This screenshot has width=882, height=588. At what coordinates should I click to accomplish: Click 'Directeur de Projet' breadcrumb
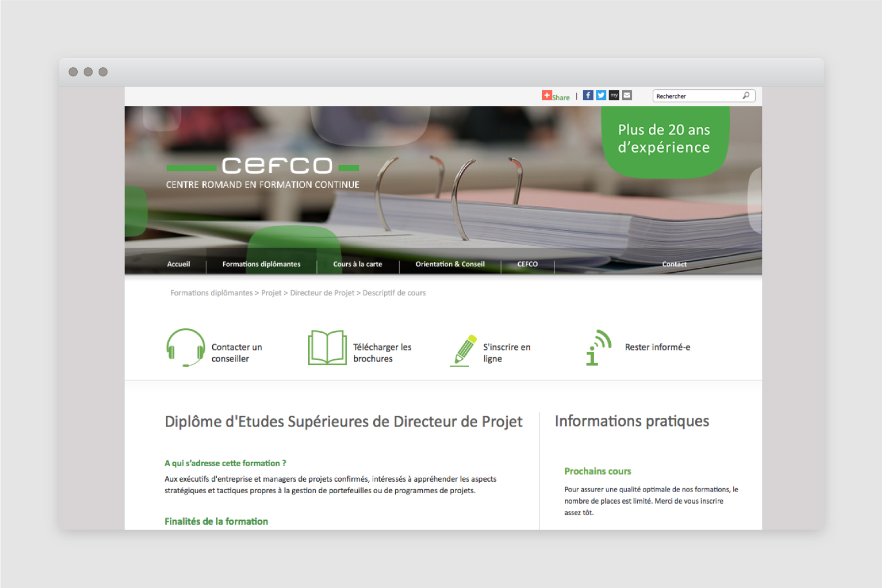[322, 293]
